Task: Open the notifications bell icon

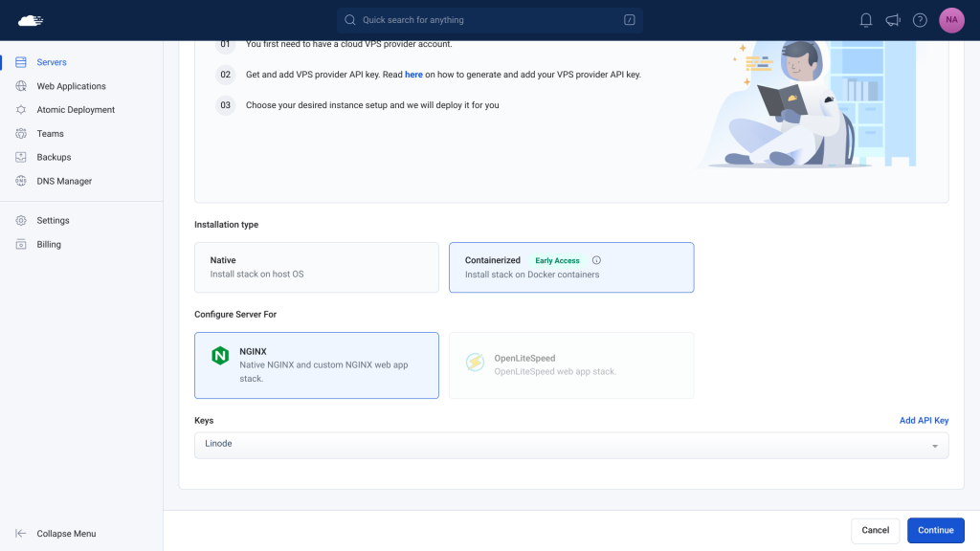Action: 865,20
